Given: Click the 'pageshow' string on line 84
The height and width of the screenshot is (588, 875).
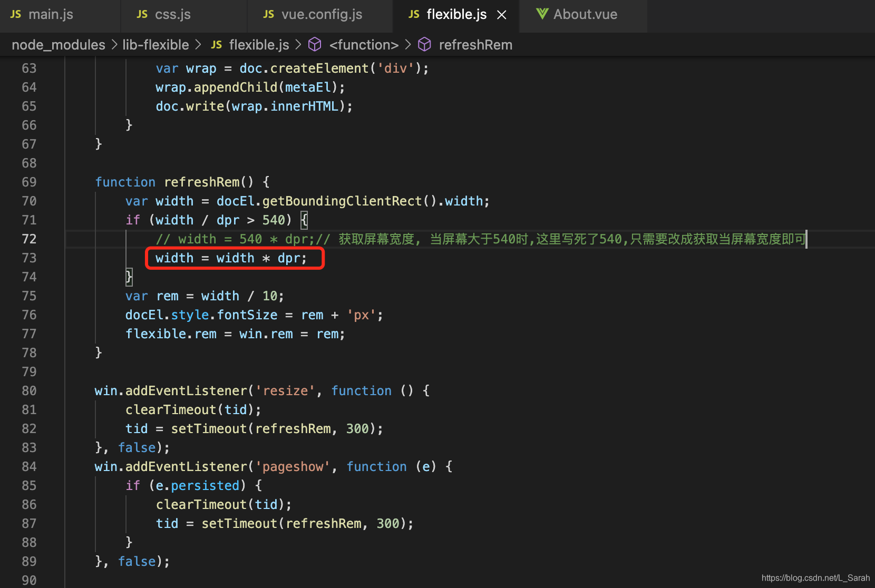Looking at the screenshot, I should (293, 467).
